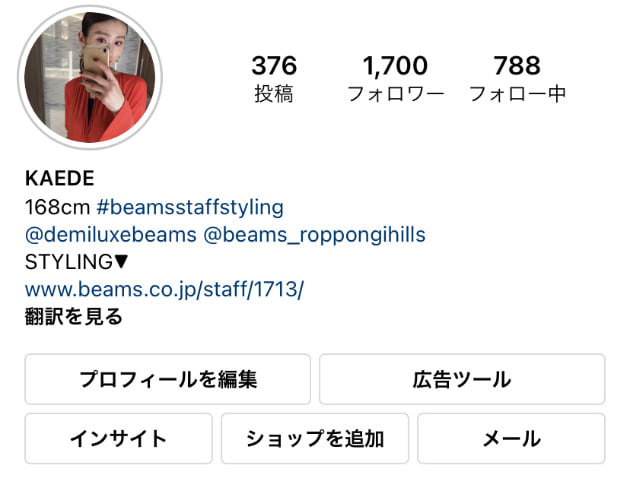
Task: Click the プロフィールを編集 button
Action: 168,379
